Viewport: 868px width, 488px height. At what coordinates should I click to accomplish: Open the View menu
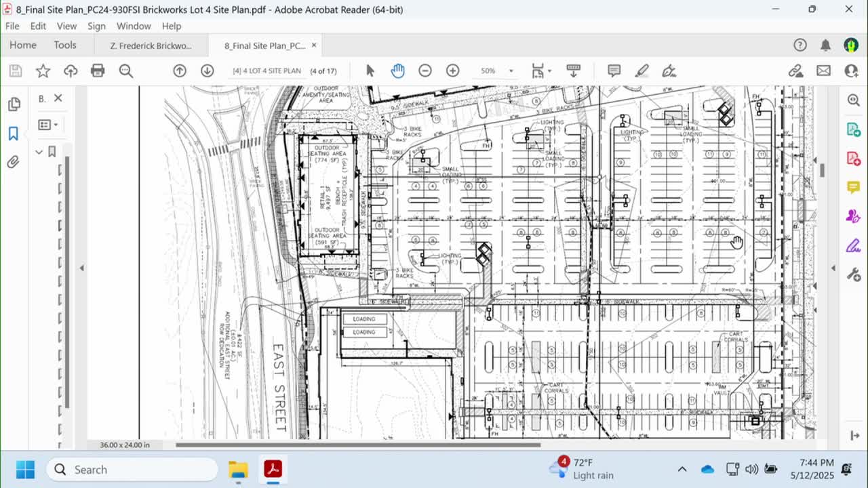pyautogui.click(x=66, y=26)
